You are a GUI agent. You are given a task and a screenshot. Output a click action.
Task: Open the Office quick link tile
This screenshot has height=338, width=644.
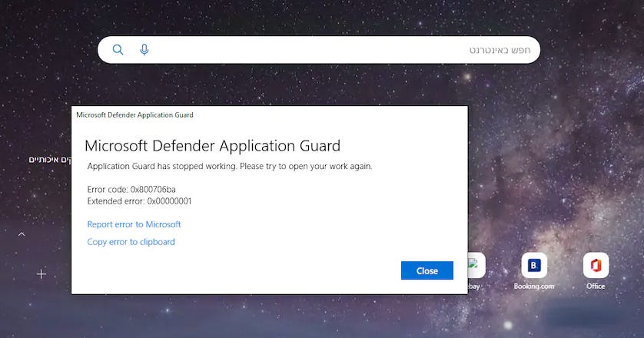pyautogui.click(x=596, y=265)
